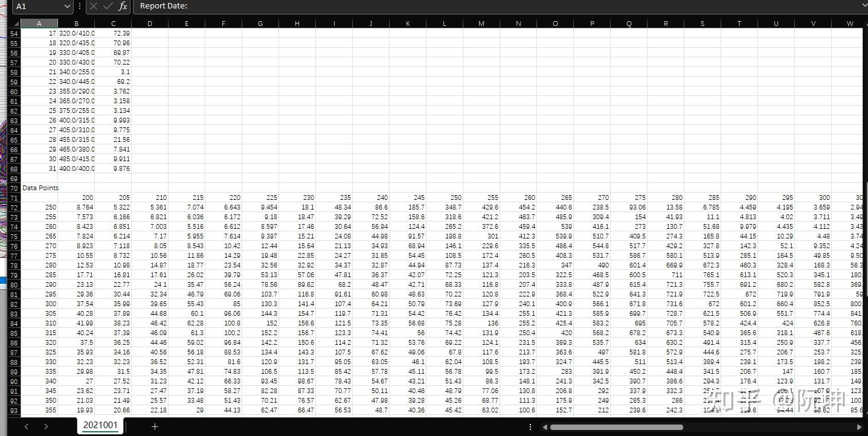Click the Insert Function fx icon
This screenshot has width=868, height=436.
tap(123, 6)
